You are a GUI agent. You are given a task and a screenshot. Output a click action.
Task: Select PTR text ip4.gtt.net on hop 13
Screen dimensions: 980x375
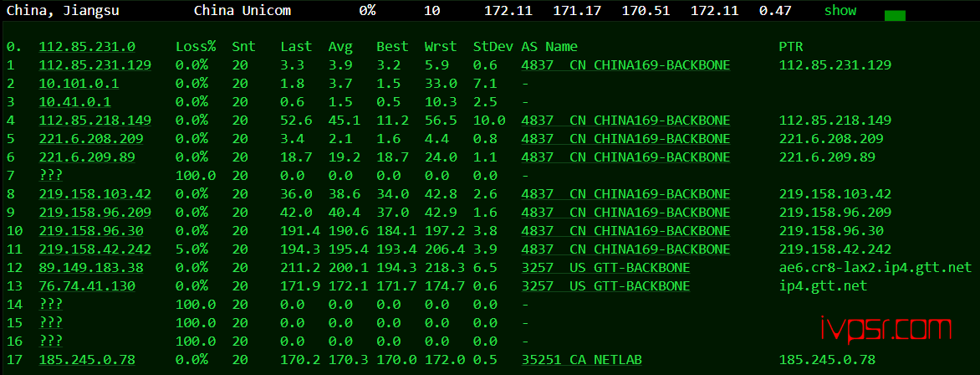(823, 287)
